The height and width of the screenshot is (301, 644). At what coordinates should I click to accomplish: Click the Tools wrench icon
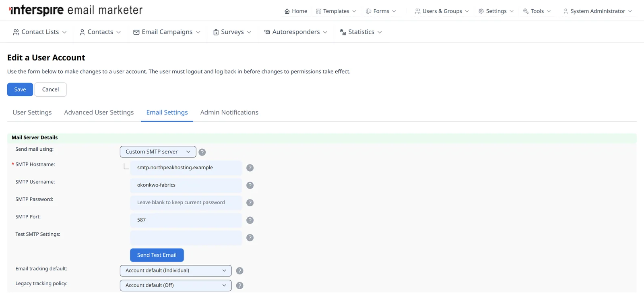click(526, 11)
